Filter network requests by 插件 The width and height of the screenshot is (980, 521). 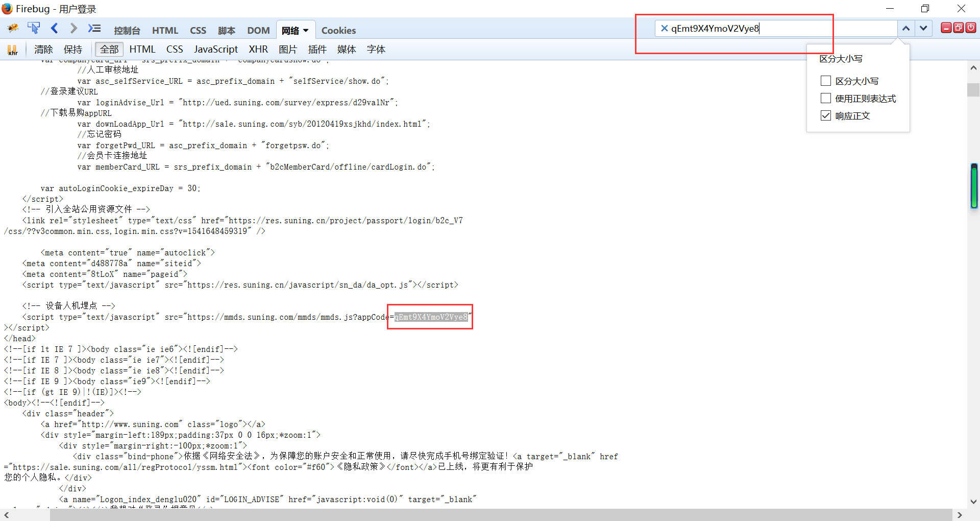click(317, 50)
